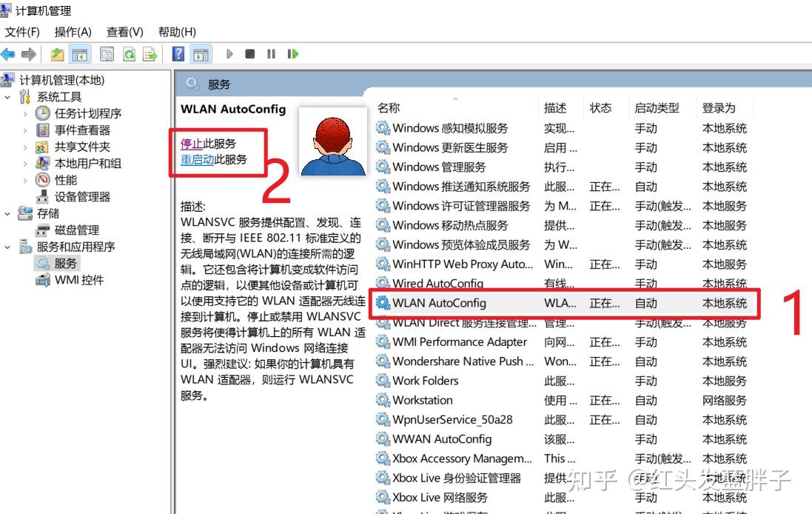812x514 pixels.
Task: Expand the 任务计划程序 node
Action: (25, 113)
